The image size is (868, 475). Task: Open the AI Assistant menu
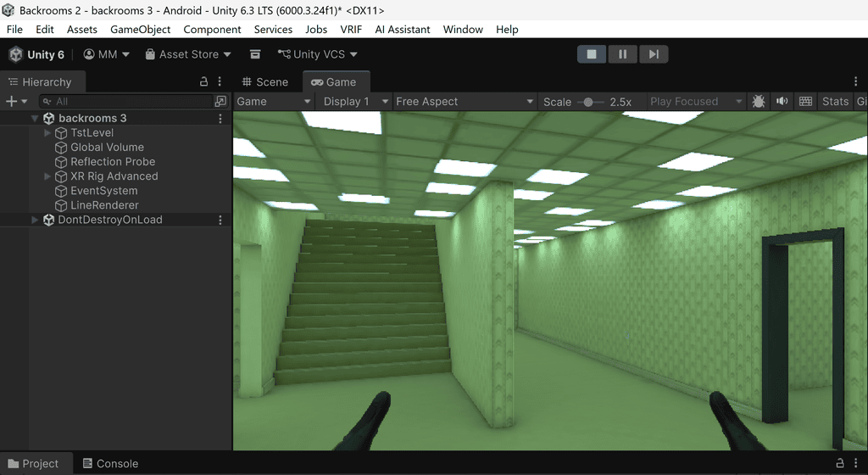403,30
